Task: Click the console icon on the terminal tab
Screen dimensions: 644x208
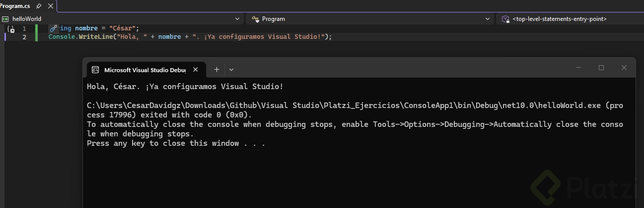Action: (95, 70)
